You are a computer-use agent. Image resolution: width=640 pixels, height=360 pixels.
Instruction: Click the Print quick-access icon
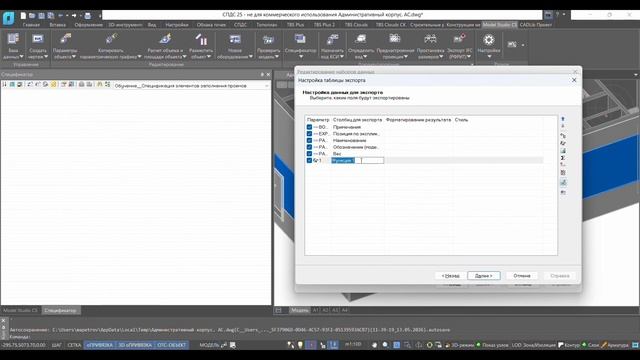[87, 16]
